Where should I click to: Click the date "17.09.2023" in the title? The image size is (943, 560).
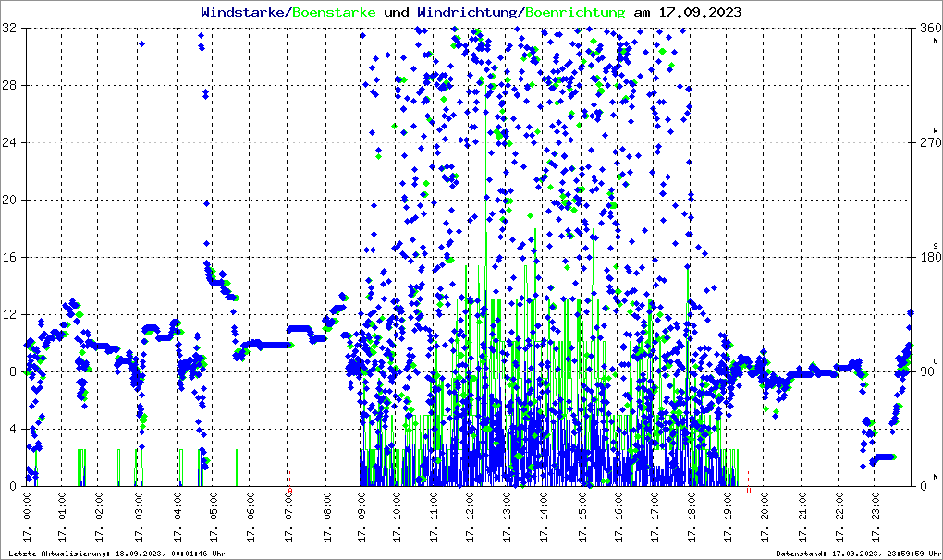pyautogui.click(x=700, y=12)
